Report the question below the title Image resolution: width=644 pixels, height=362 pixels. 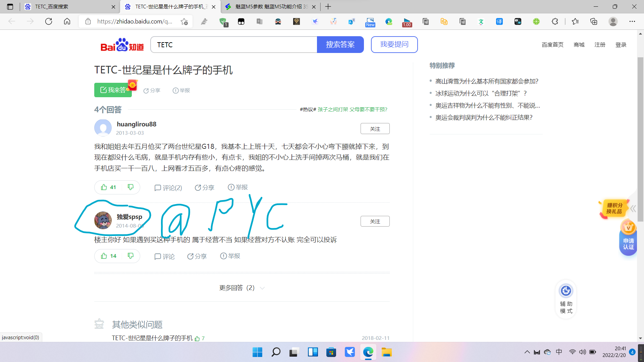click(181, 90)
